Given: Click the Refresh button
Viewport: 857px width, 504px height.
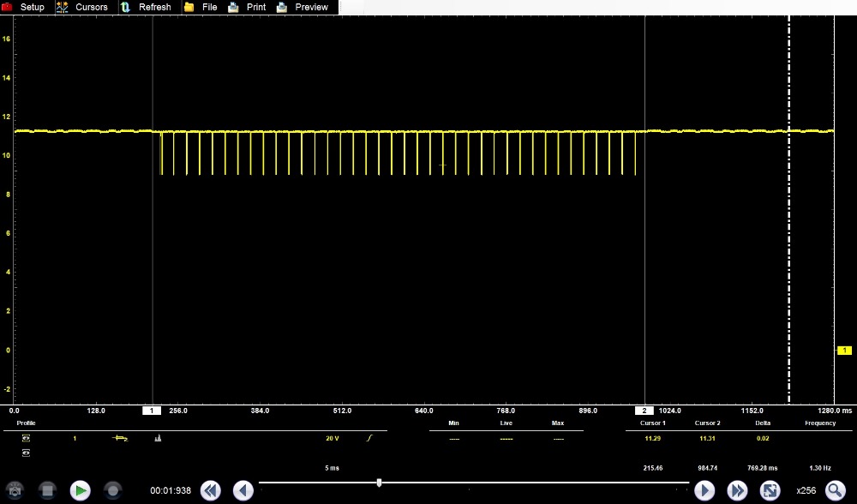Looking at the screenshot, I should click(x=147, y=7).
